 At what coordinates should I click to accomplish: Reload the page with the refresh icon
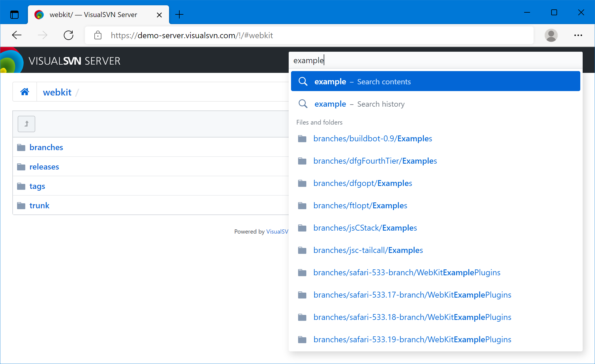[68, 35]
